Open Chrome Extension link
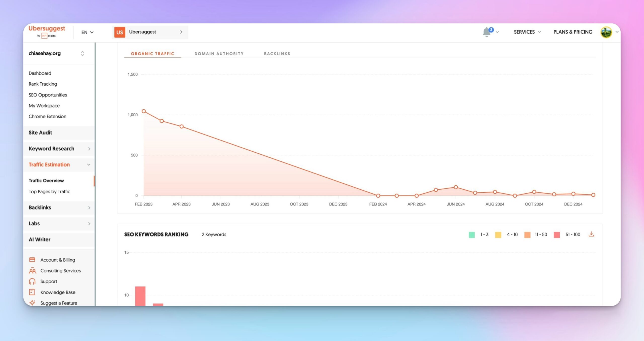This screenshot has width=644, height=341. (47, 116)
